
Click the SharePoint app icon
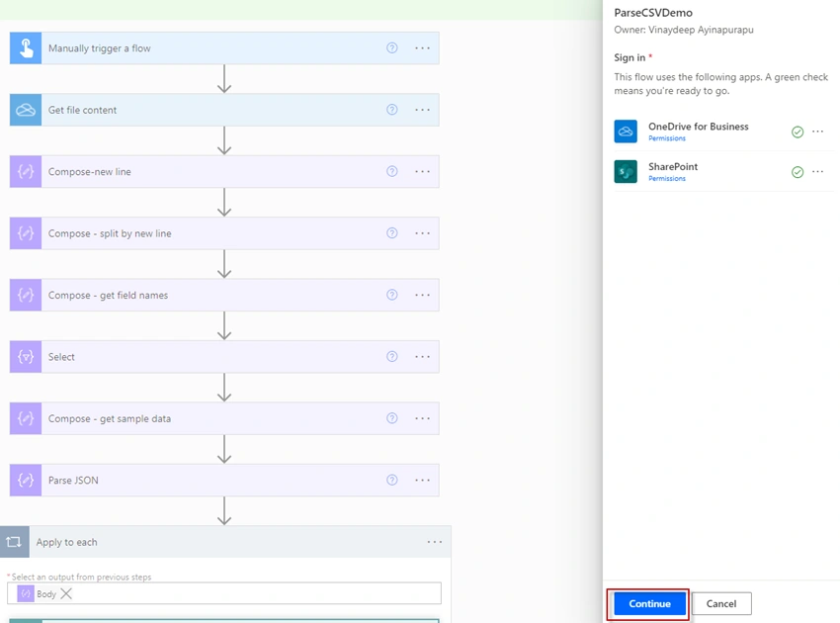coord(626,171)
